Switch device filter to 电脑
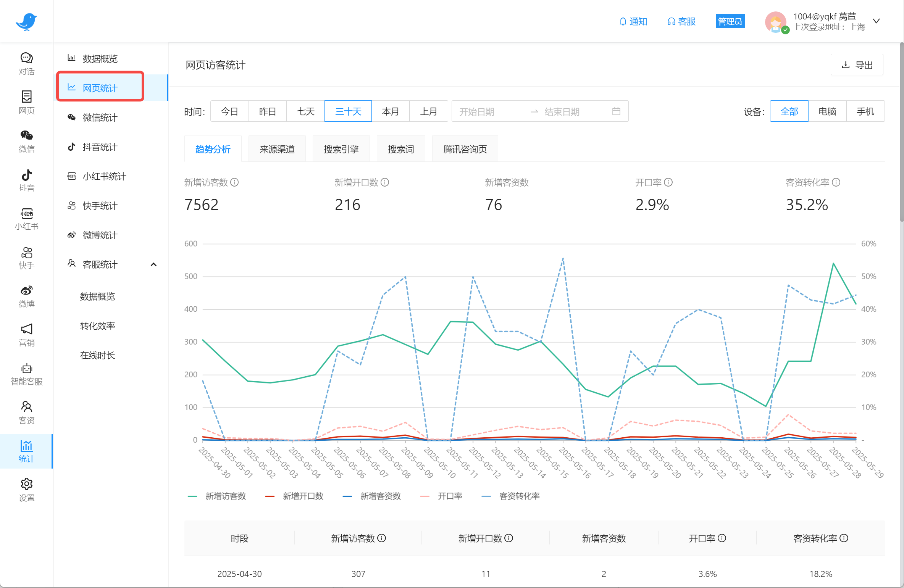 827,111
